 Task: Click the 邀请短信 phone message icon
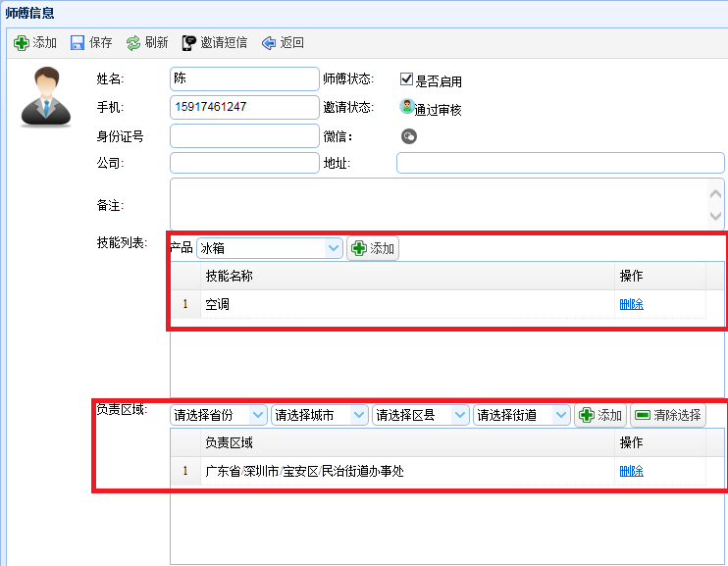(189, 43)
